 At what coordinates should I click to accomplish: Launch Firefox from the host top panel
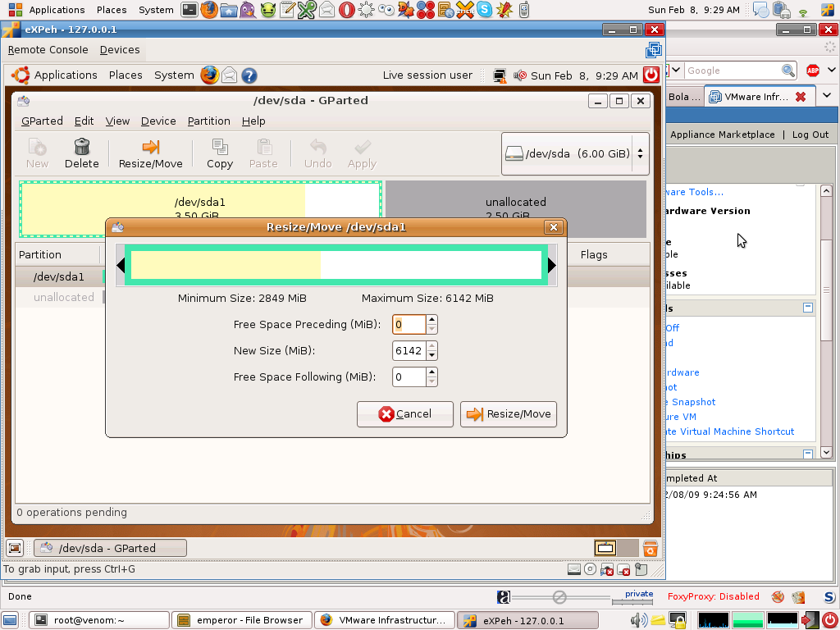(x=209, y=10)
